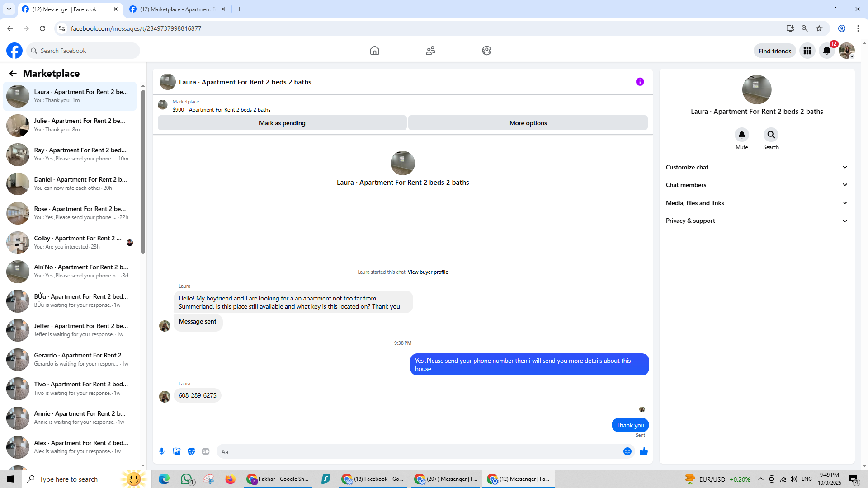Image resolution: width=868 pixels, height=488 pixels.
Task: Expand Media, files and links section
Action: pyautogui.click(x=756, y=203)
